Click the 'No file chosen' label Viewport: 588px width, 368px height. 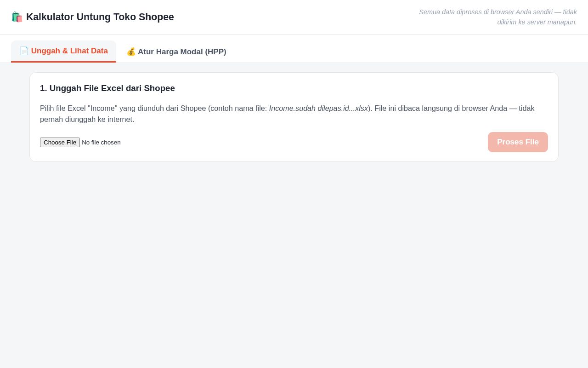click(101, 143)
